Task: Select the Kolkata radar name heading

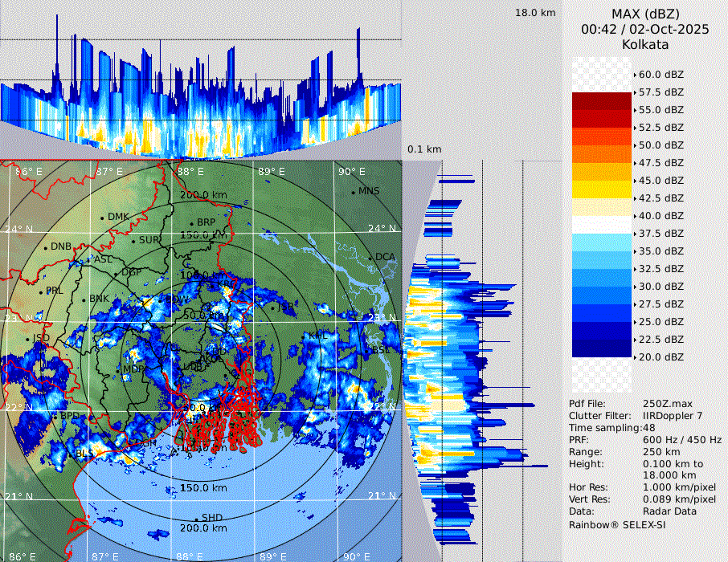Action: (x=645, y=44)
